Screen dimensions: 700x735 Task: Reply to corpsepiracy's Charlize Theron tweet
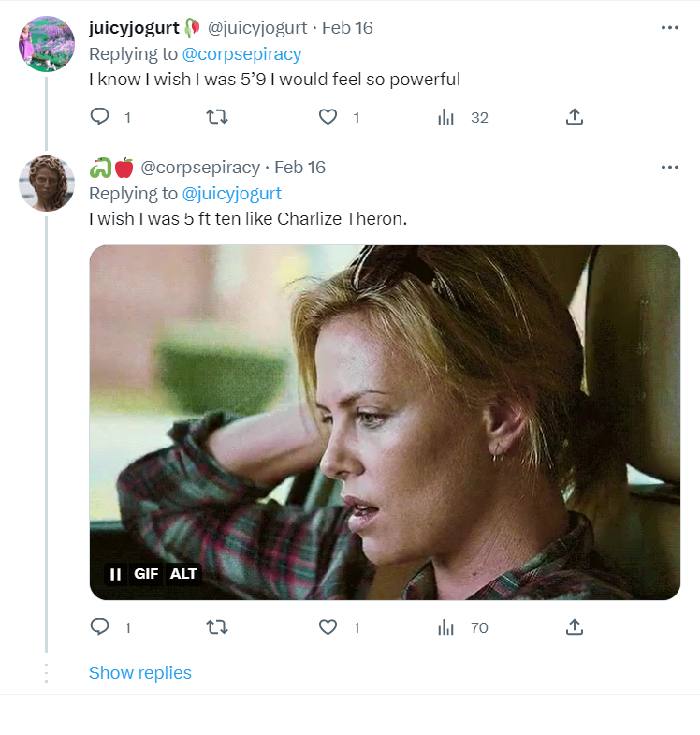(x=99, y=626)
